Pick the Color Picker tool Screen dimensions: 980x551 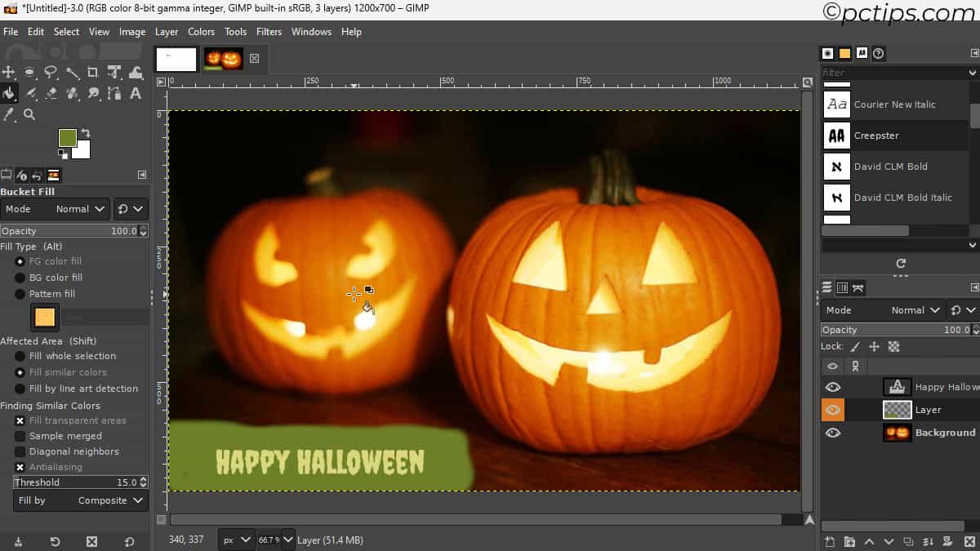[x=9, y=114]
